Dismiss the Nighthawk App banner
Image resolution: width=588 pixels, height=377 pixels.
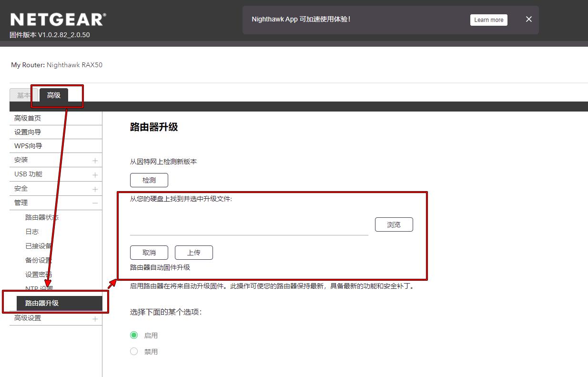coord(528,19)
